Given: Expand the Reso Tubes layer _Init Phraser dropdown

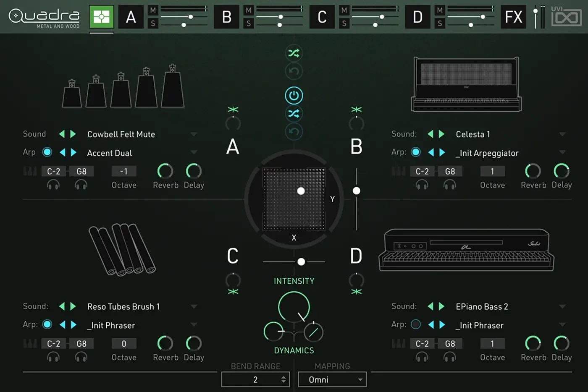Looking at the screenshot, I should pos(194,325).
